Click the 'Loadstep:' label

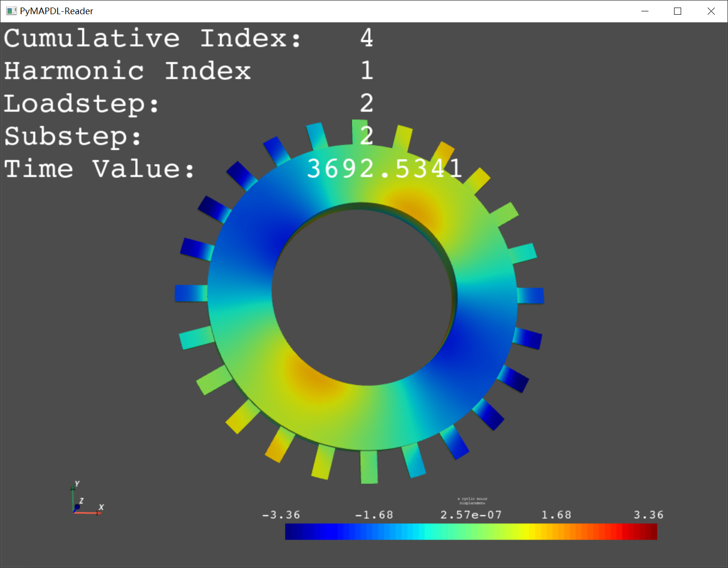click(81, 104)
